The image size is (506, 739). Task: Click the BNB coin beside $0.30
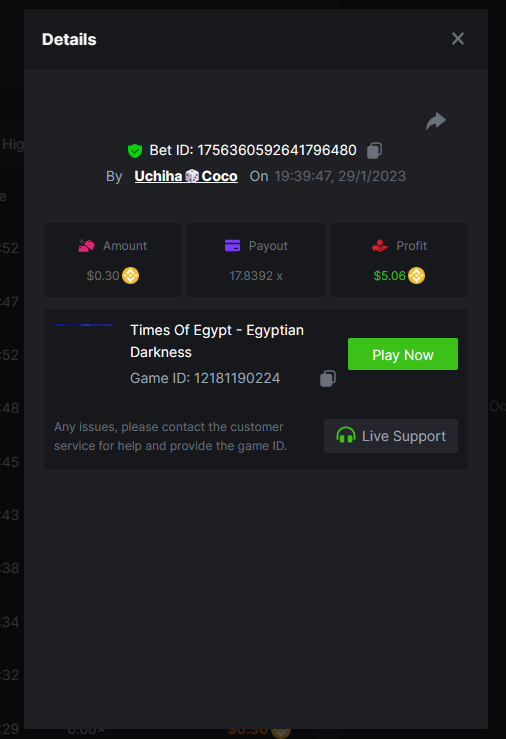[131, 275]
